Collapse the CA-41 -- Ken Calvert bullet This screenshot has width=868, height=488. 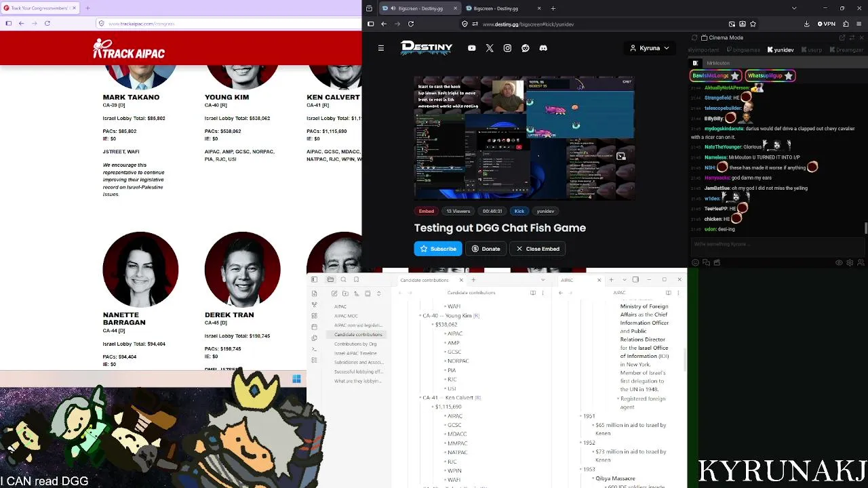click(420, 398)
